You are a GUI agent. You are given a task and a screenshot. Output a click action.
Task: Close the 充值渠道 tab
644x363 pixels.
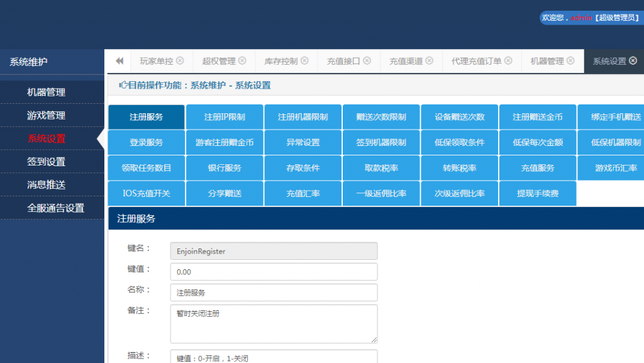click(x=429, y=61)
